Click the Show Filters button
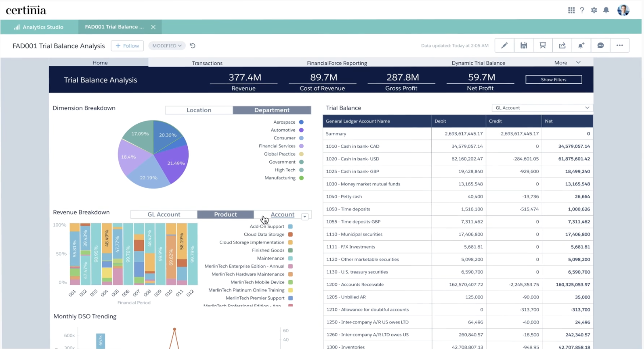The height and width of the screenshot is (349, 644). [x=554, y=79]
